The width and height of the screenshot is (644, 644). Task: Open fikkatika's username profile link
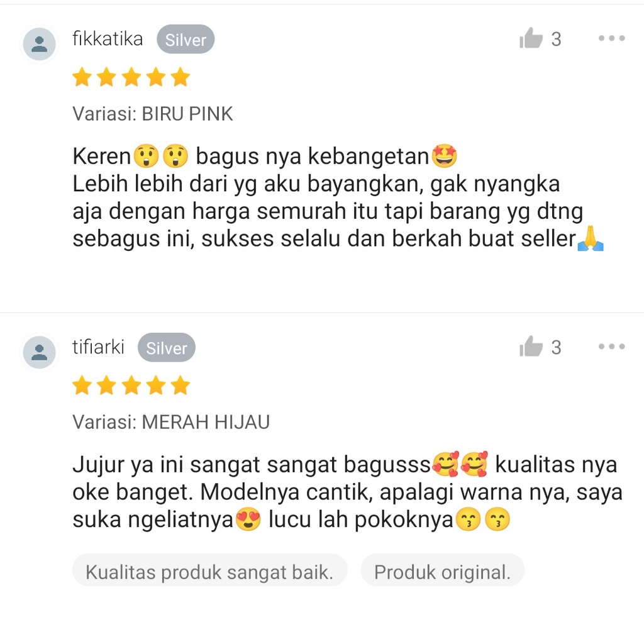[108, 39]
